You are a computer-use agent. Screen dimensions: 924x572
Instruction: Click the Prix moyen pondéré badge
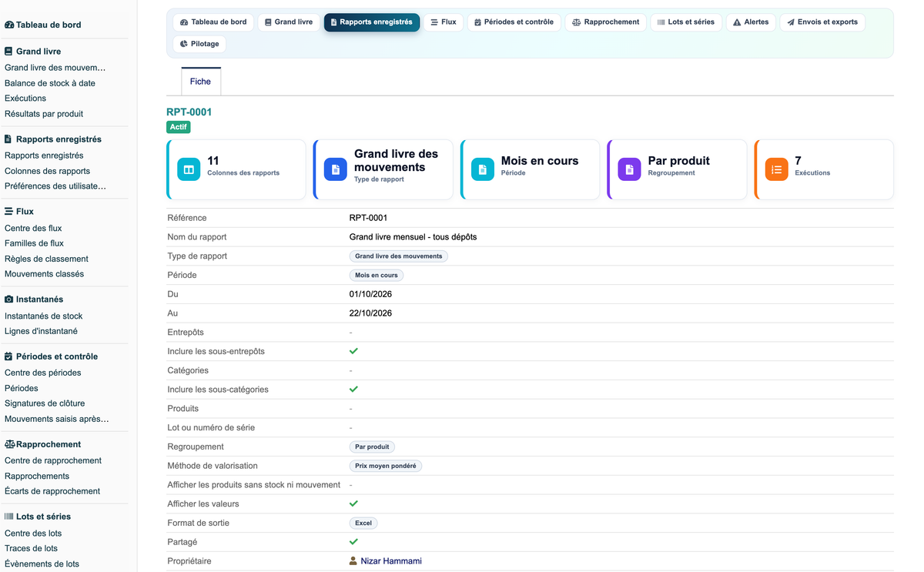coord(386,466)
